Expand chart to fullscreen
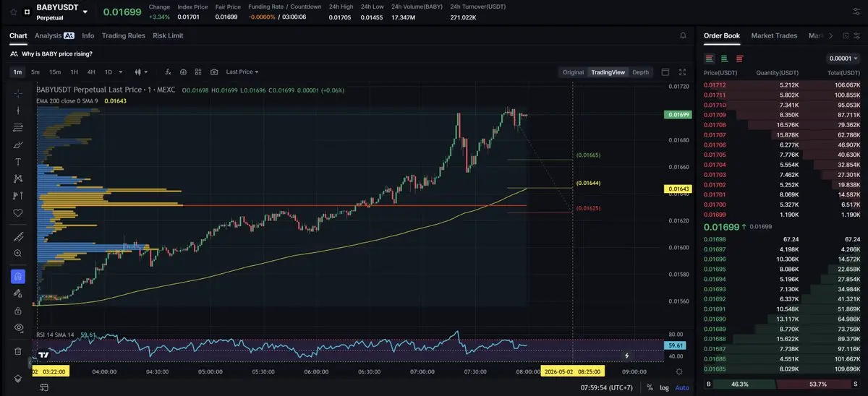This screenshot has height=396, width=868. (x=682, y=72)
